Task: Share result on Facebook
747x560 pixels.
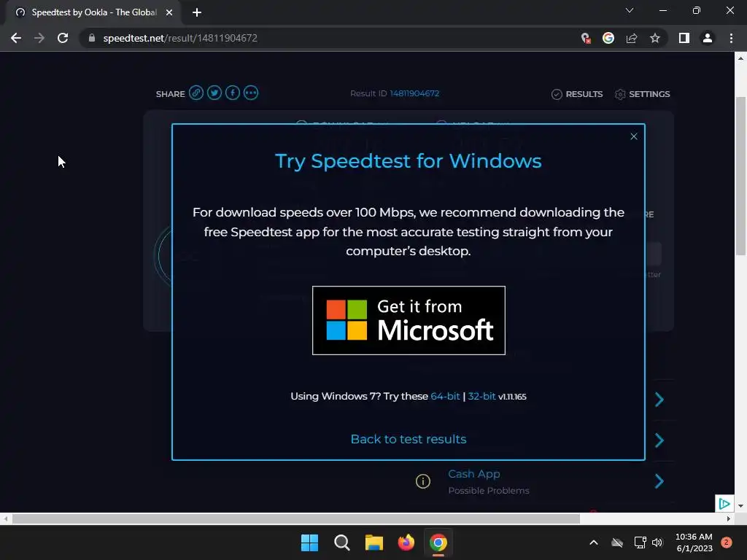Action: (x=233, y=93)
